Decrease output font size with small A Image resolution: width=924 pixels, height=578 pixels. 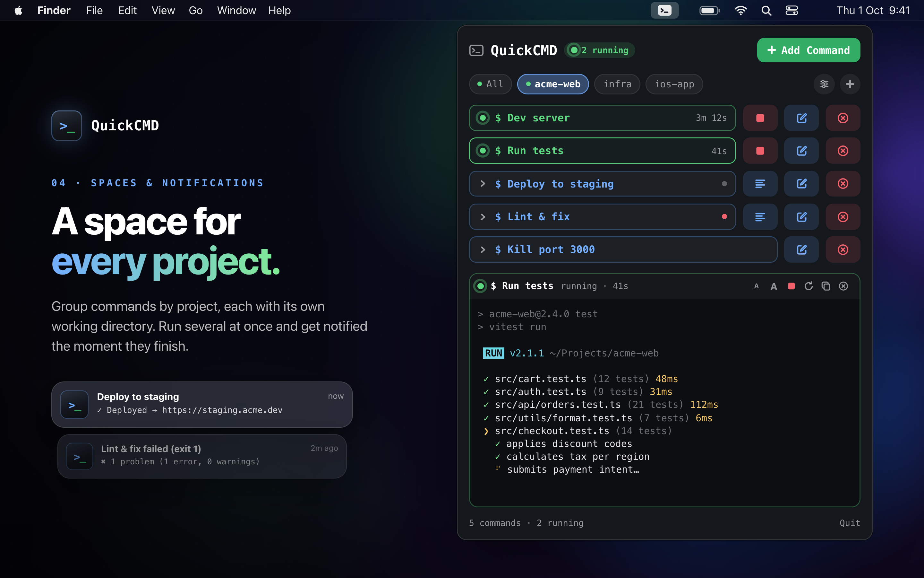tap(757, 286)
